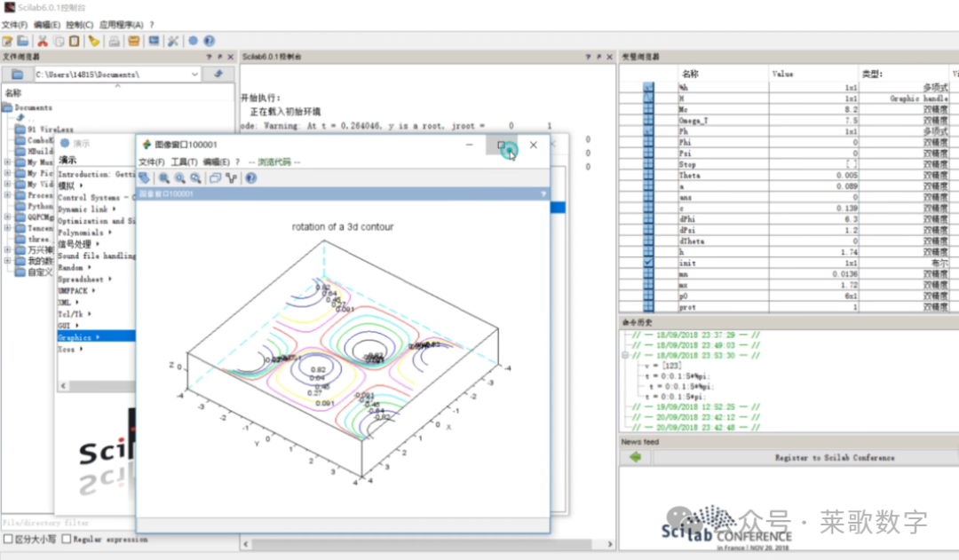
Task: Click the Value column header
Action: pyautogui.click(x=782, y=74)
